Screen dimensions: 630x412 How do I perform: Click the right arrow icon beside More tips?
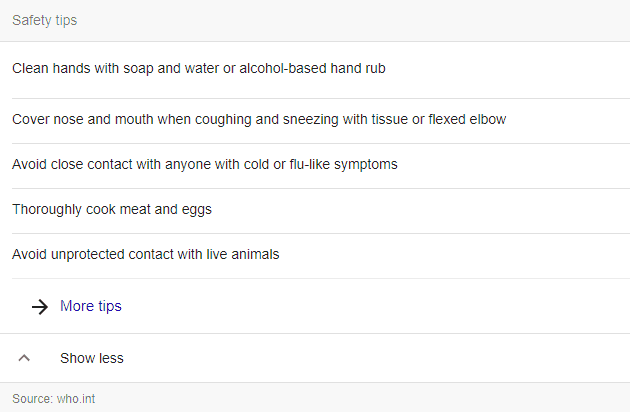pyautogui.click(x=40, y=306)
